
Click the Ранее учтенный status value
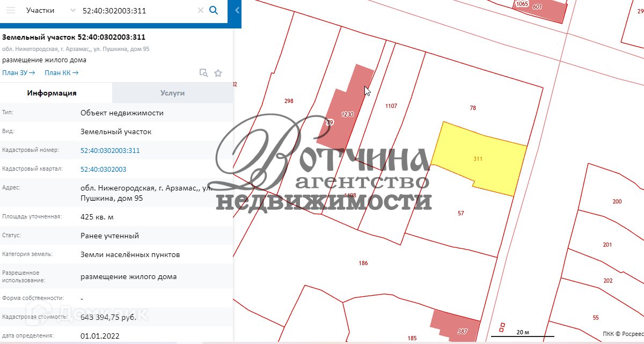tap(109, 236)
